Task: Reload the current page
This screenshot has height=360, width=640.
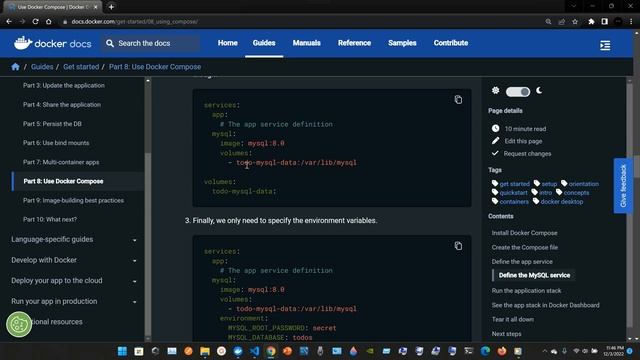Action: click(x=36, y=22)
